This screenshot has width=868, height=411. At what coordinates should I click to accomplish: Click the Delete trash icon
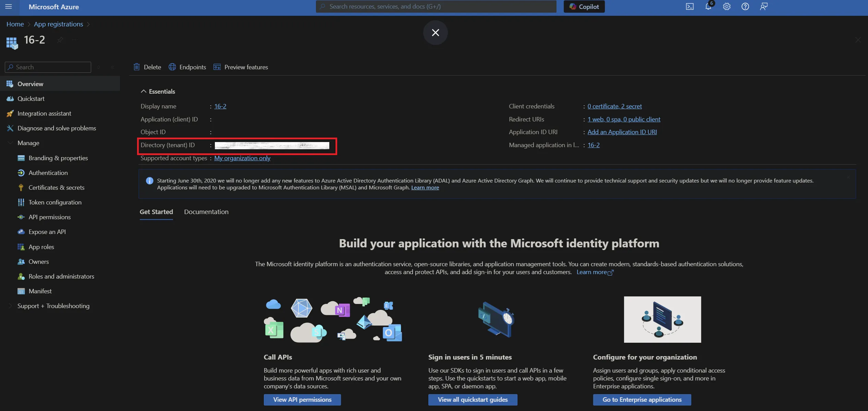click(137, 67)
